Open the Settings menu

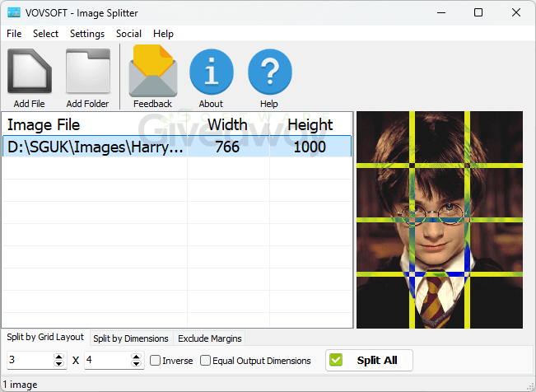pos(87,34)
